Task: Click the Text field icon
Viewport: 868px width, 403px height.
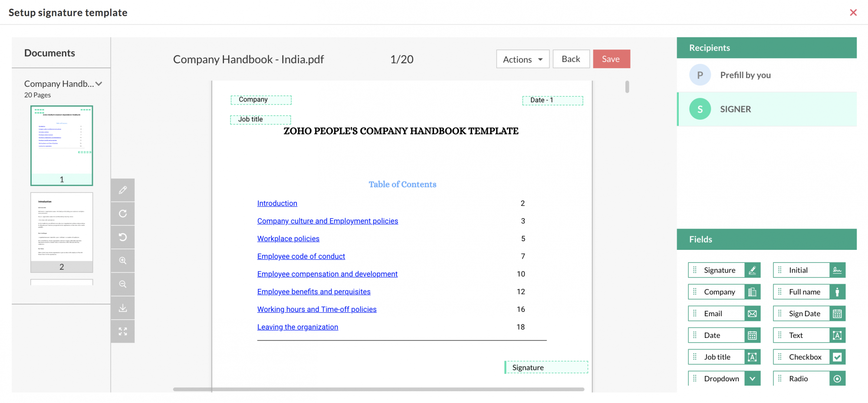Action: [837, 335]
